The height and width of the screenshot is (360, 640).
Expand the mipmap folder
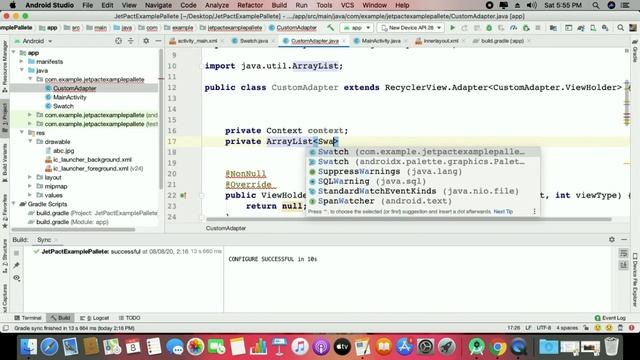[30, 186]
